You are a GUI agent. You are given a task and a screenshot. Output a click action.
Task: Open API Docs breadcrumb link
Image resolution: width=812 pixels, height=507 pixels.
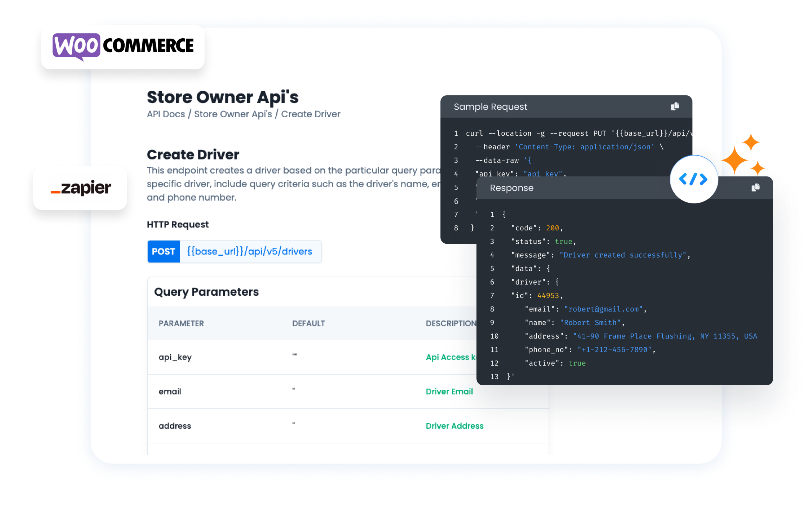point(166,114)
